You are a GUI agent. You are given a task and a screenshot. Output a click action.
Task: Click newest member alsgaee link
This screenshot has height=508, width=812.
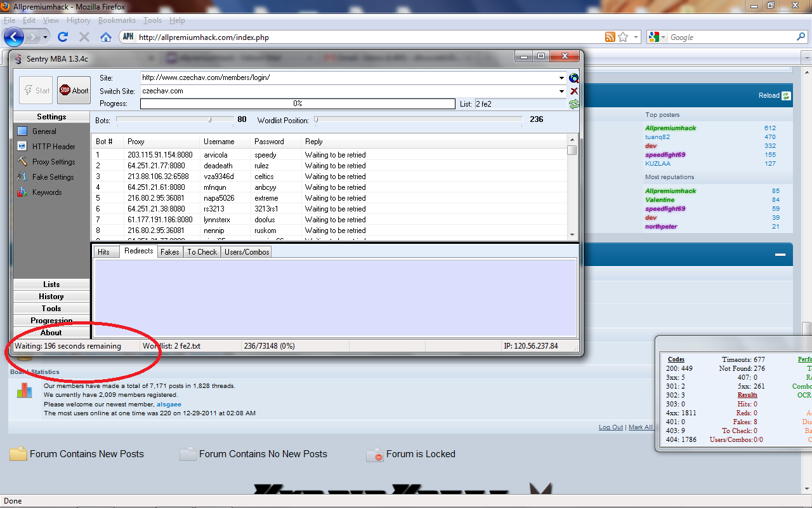[x=167, y=404]
